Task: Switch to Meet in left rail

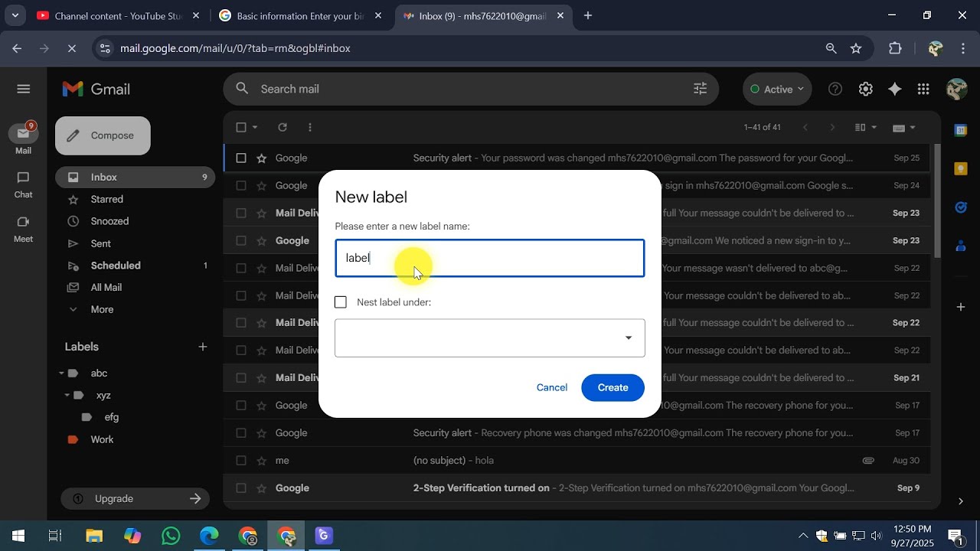Action: click(x=23, y=229)
